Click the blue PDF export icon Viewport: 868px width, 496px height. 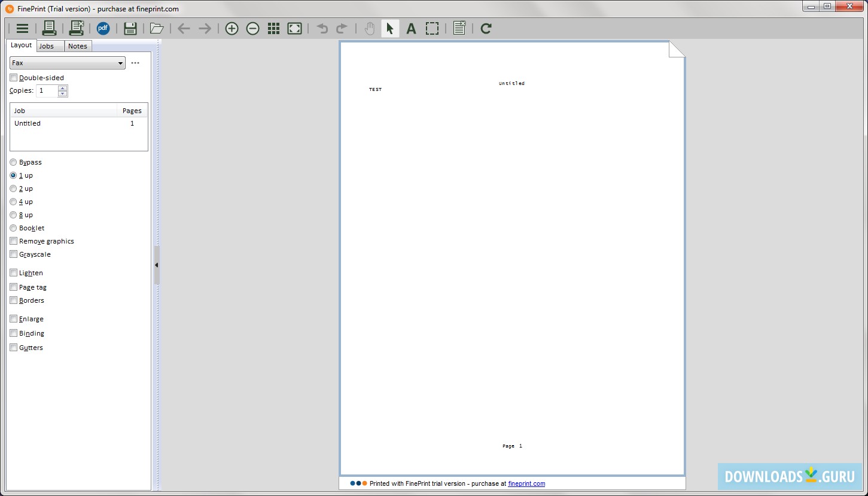103,28
